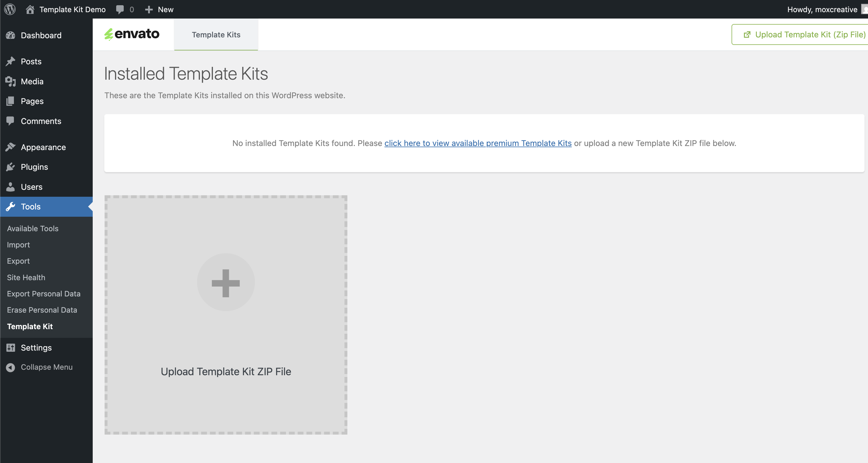Click the WordPress logo icon
868x463 pixels.
(x=10, y=9)
